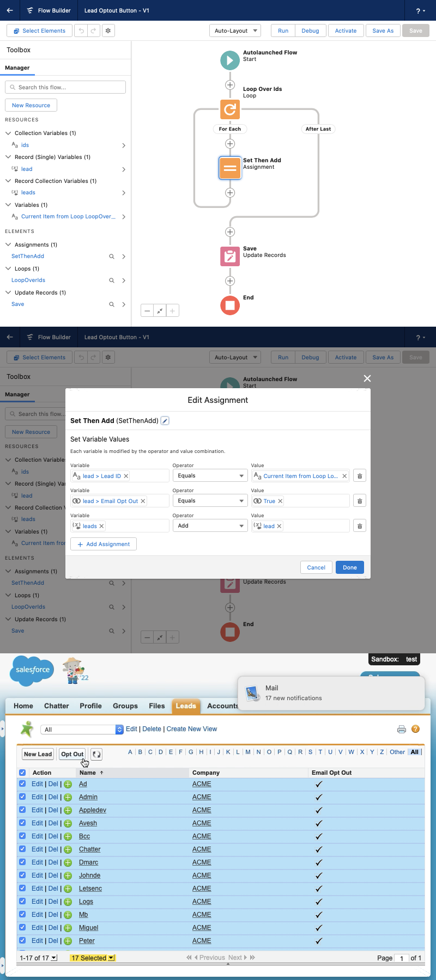Click the green plus icon in the Ad lead row

coord(68,784)
